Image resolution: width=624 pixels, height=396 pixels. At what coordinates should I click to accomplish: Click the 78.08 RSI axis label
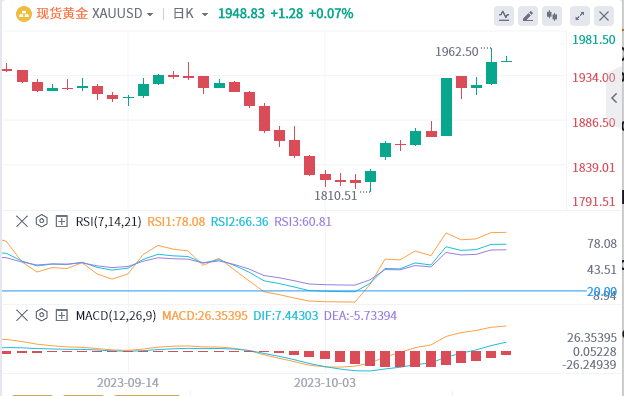[602, 244]
